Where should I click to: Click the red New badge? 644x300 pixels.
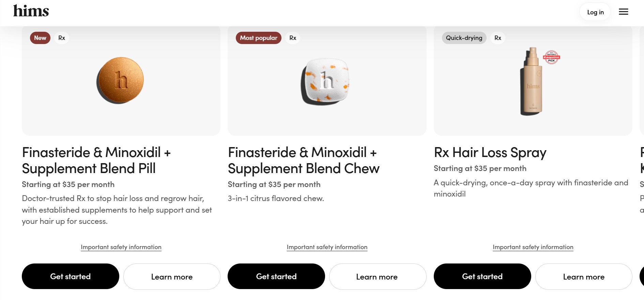(x=40, y=38)
